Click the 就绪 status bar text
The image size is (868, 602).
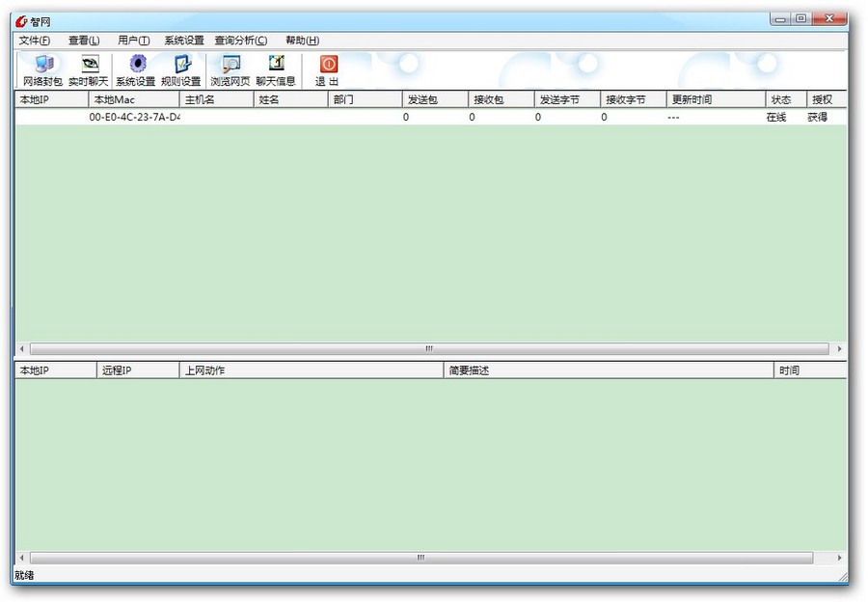[x=24, y=575]
